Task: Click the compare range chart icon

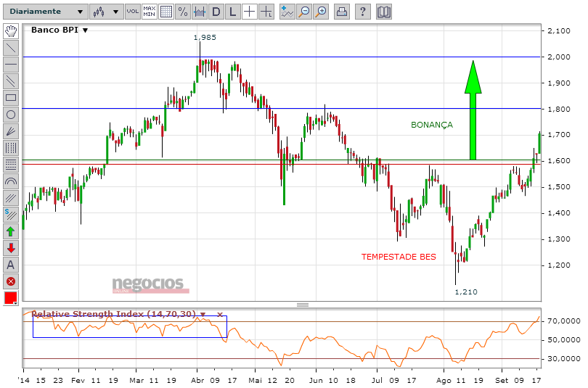Action: tap(200, 12)
